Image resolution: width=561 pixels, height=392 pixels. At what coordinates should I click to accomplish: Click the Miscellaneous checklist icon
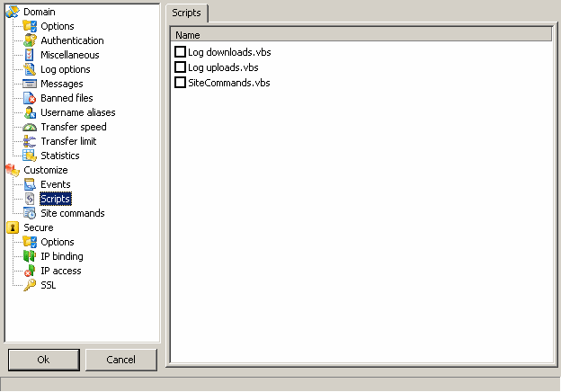click(x=30, y=55)
